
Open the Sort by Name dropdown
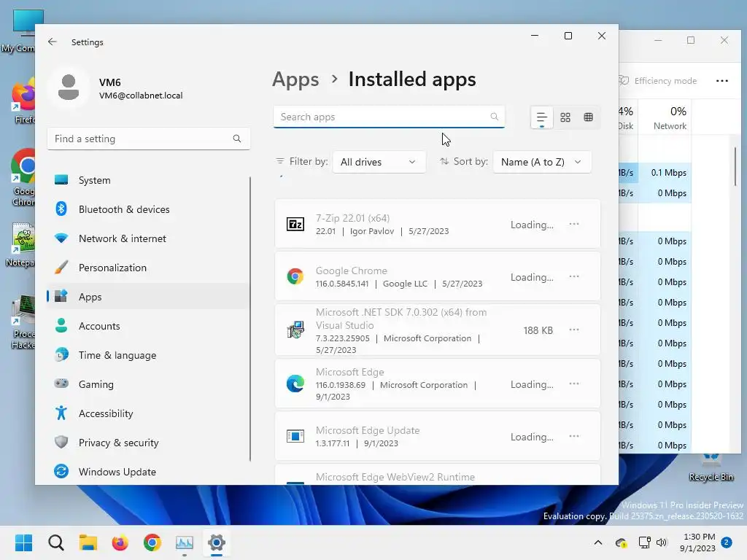click(542, 162)
